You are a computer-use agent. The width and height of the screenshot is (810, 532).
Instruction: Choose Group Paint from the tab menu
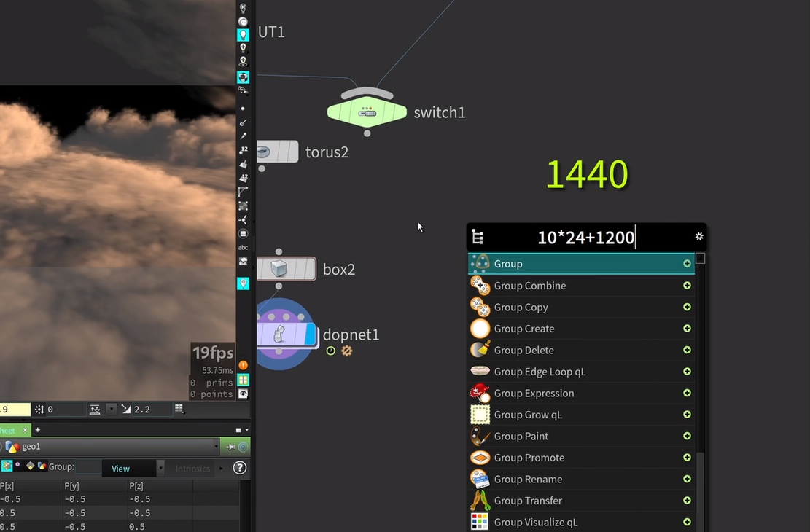[521, 436]
